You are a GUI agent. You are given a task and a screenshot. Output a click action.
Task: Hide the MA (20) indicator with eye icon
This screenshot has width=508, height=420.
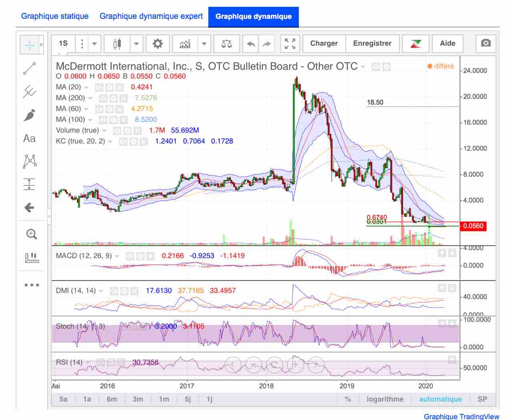coord(99,87)
